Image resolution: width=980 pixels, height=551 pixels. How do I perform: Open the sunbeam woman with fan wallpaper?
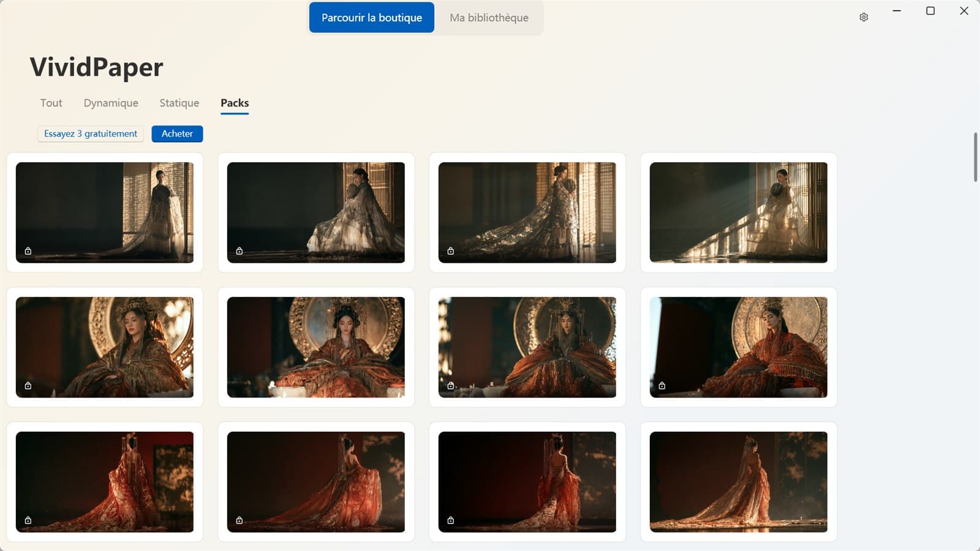coord(739,212)
